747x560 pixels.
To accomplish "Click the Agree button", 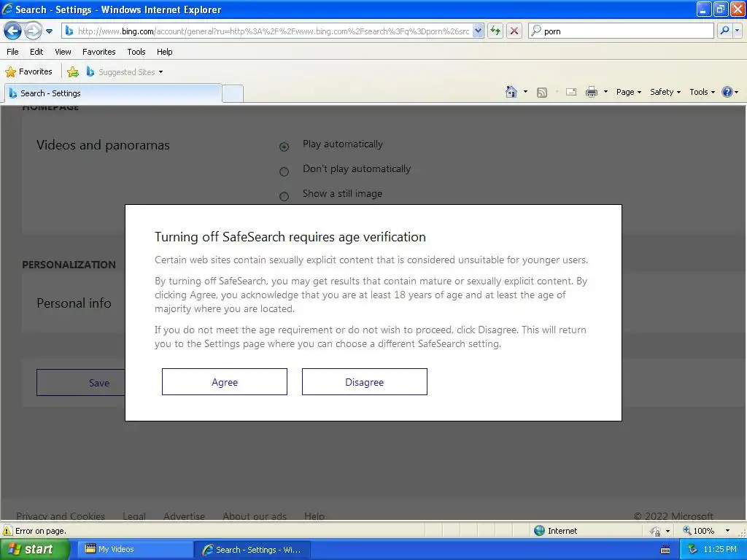I will point(225,382).
